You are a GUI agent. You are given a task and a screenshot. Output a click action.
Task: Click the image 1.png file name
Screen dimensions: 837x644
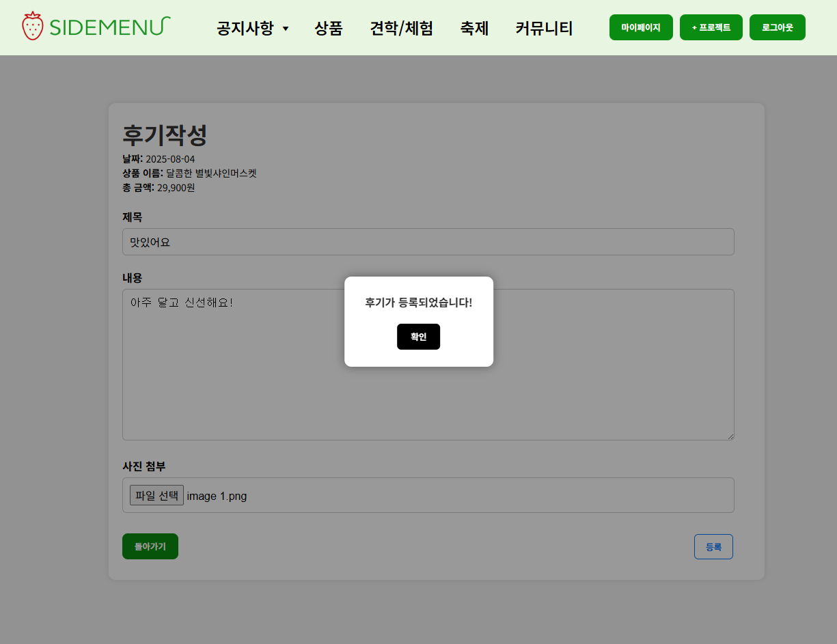tap(217, 496)
